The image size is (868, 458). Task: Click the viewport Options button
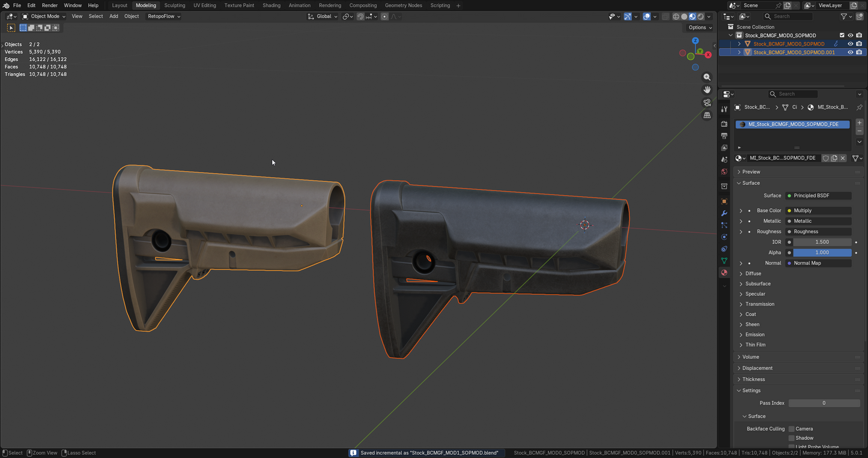point(700,28)
